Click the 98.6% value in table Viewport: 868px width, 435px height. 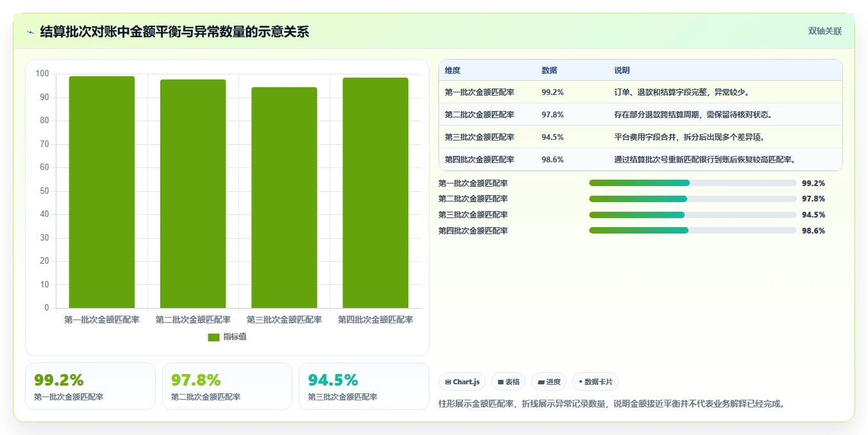(553, 160)
